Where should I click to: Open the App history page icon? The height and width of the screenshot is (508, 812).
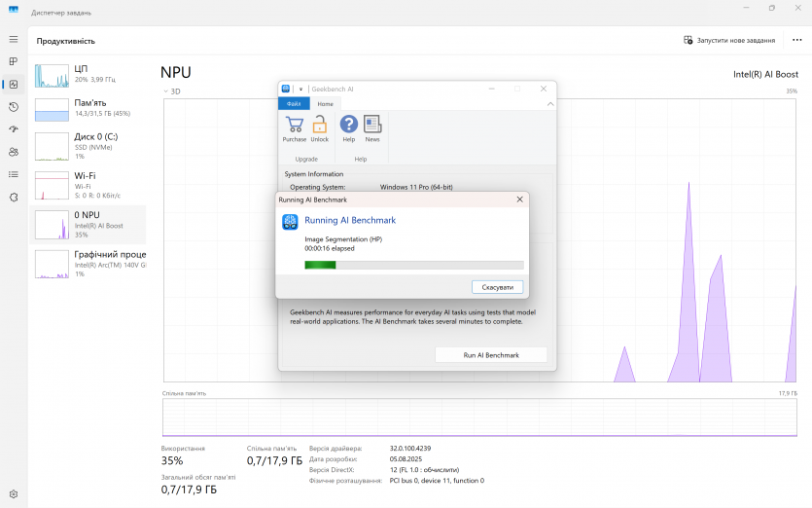coord(14,107)
